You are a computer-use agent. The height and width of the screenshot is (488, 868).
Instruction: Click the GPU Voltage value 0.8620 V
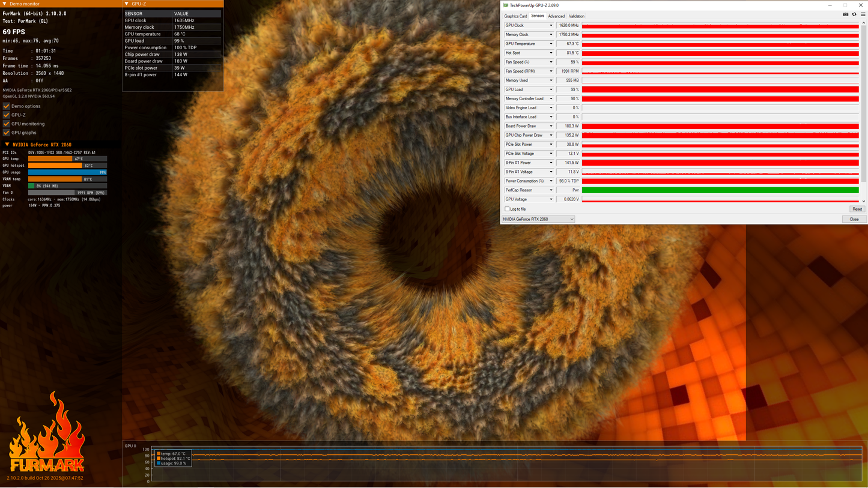[x=568, y=199]
